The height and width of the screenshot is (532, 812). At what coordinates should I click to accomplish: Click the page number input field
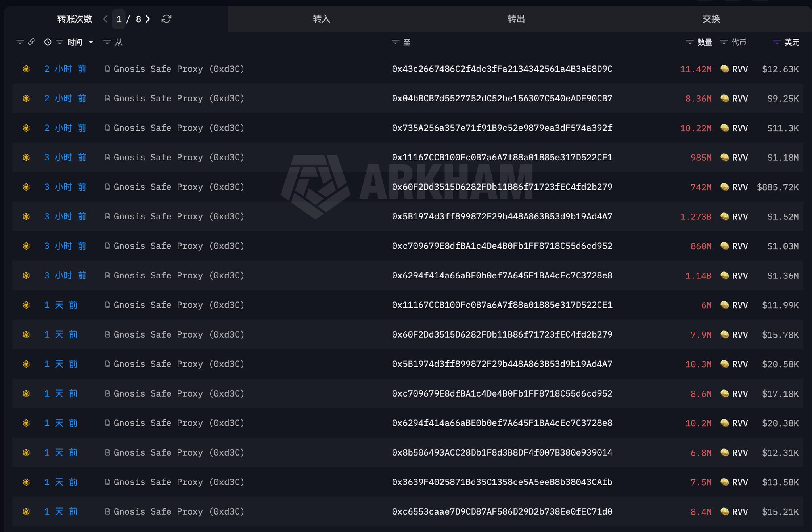click(119, 19)
